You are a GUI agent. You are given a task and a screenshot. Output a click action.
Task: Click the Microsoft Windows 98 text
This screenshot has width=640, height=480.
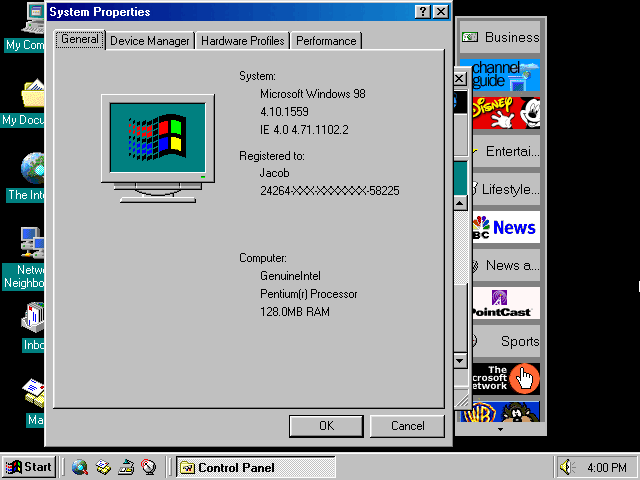pos(313,94)
